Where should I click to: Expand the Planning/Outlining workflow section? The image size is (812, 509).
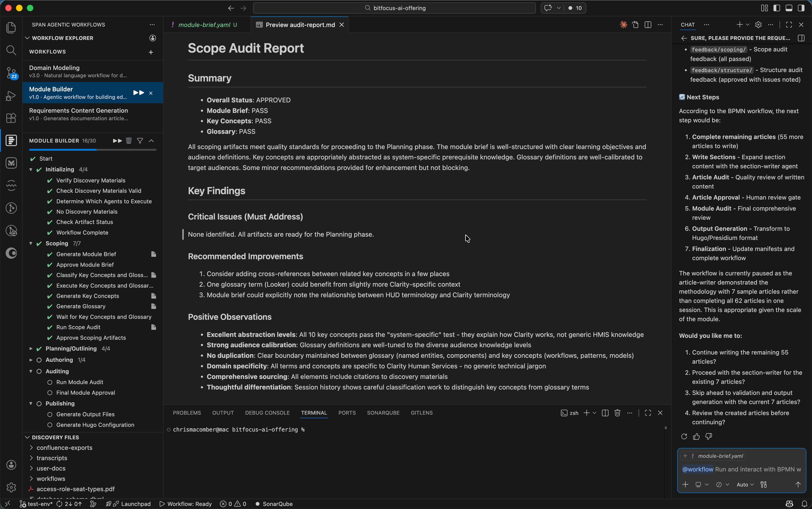(31, 349)
